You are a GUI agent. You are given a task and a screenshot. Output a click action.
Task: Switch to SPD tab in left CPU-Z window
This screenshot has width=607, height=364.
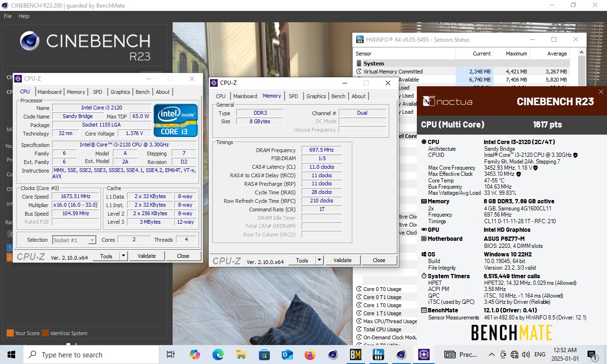coord(97,92)
